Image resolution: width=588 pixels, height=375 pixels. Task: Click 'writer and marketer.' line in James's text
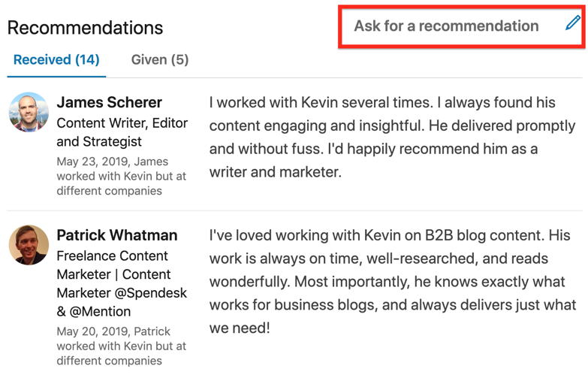click(x=276, y=172)
